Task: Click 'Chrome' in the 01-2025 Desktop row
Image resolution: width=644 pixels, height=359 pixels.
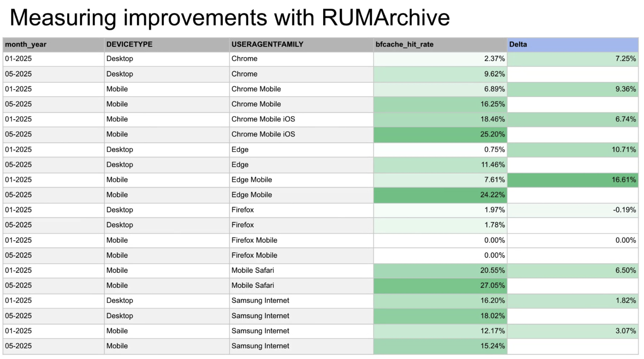Action: [244, 59]
